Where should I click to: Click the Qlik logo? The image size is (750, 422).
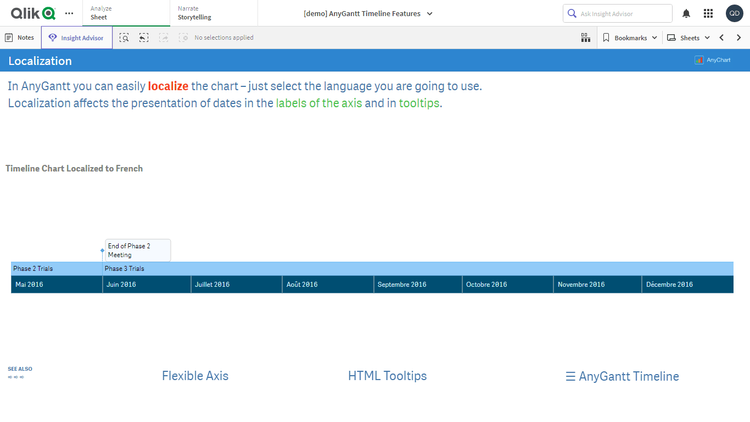(31, 13)
